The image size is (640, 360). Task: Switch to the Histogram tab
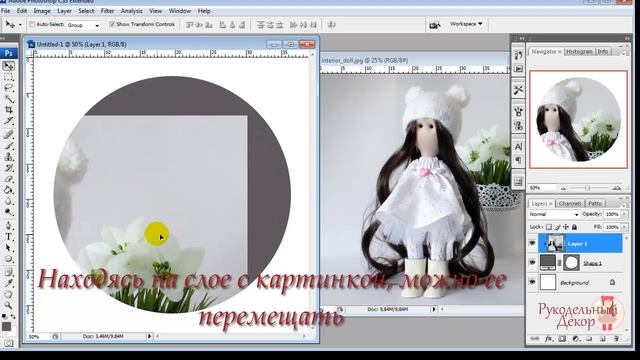580,51
